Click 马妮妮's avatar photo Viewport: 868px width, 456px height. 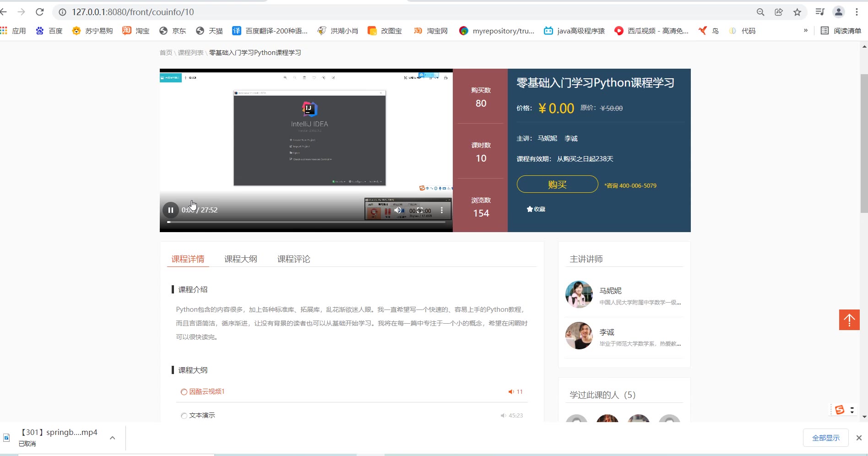click(579, 294)
